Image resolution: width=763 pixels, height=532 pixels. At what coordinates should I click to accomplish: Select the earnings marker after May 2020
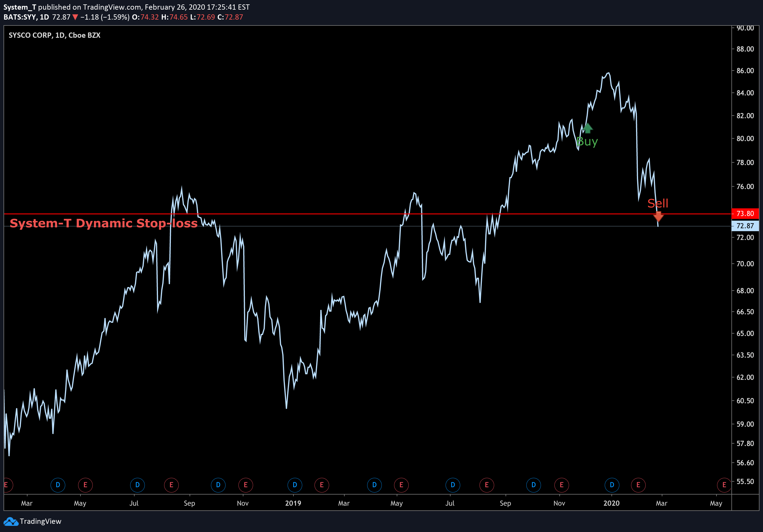tap(724, 485)
